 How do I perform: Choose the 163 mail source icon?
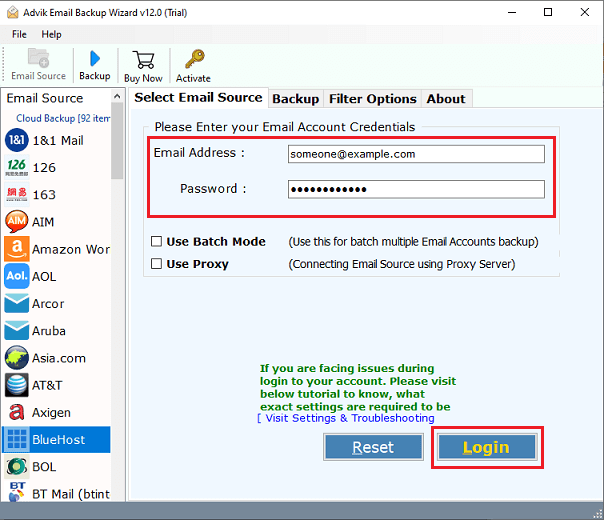pos(17,195)
